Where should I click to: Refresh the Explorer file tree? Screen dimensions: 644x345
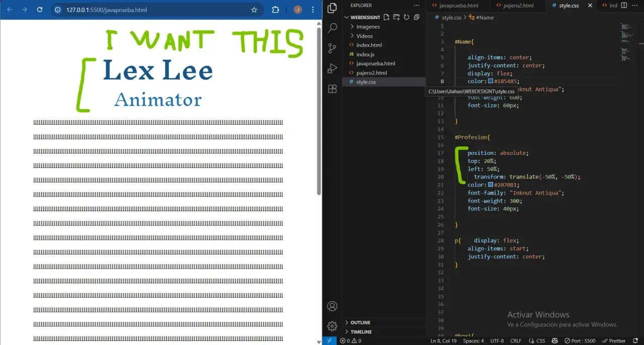tap(407, 17)
